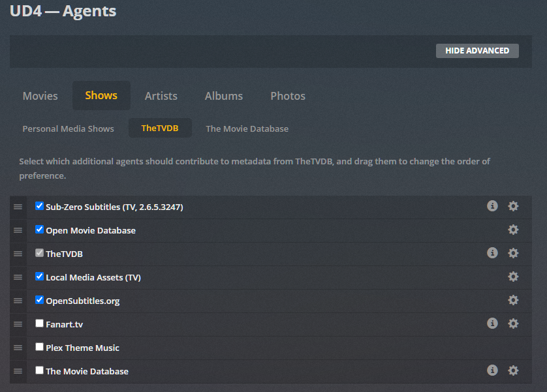This screenshot has width=547, height=392.
Task: Click drag handle of Local Media Assets row
Action: [18, 277]
